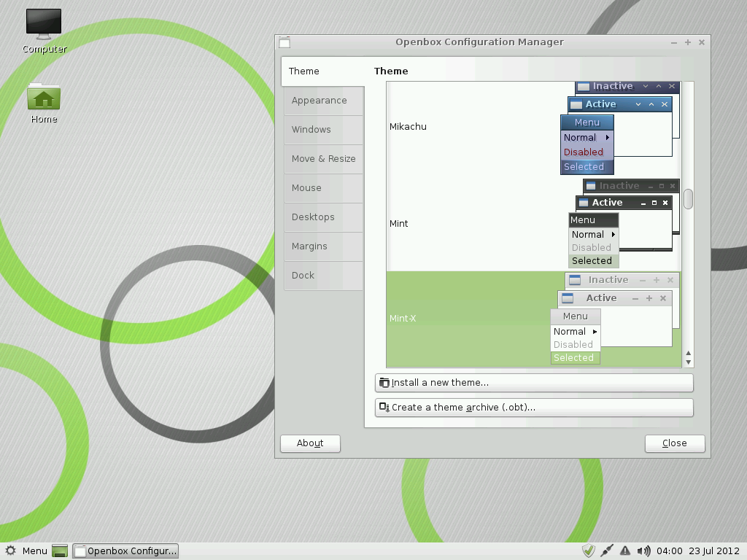Click the show desktop icon in taskbar
Image resolution: width=747 pixels, height=560 pixels.
60,551
